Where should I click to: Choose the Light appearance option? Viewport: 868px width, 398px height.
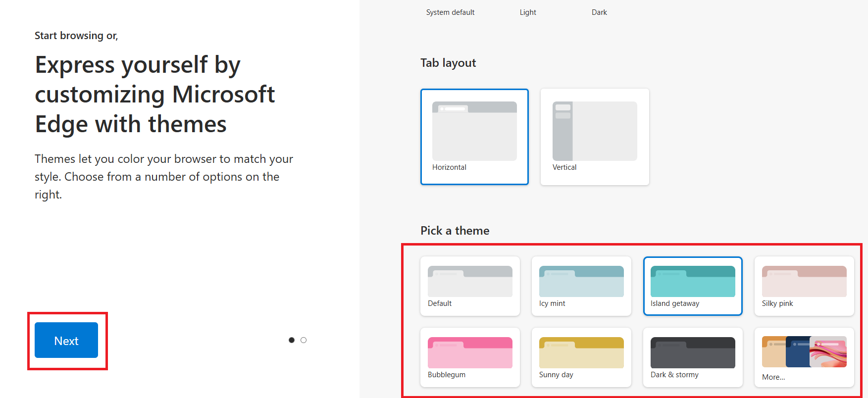(x=528, y=12)
